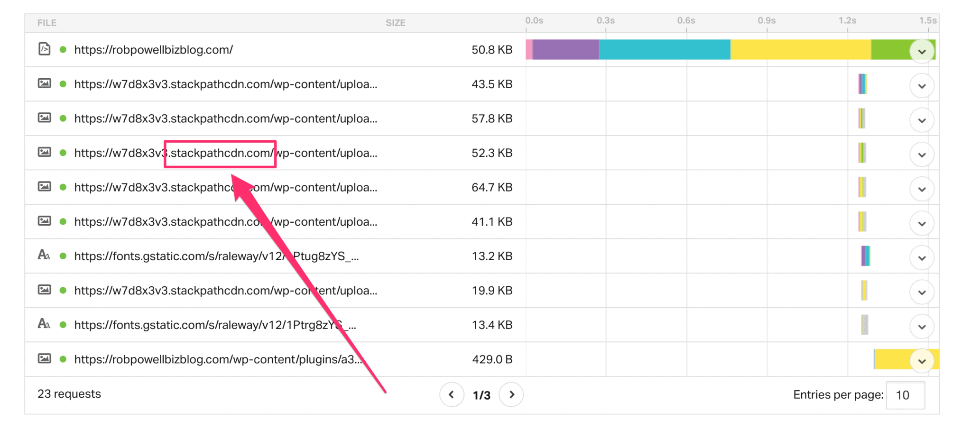Click the image icon beside the 429.0 B file

click(x=44, y=359)
